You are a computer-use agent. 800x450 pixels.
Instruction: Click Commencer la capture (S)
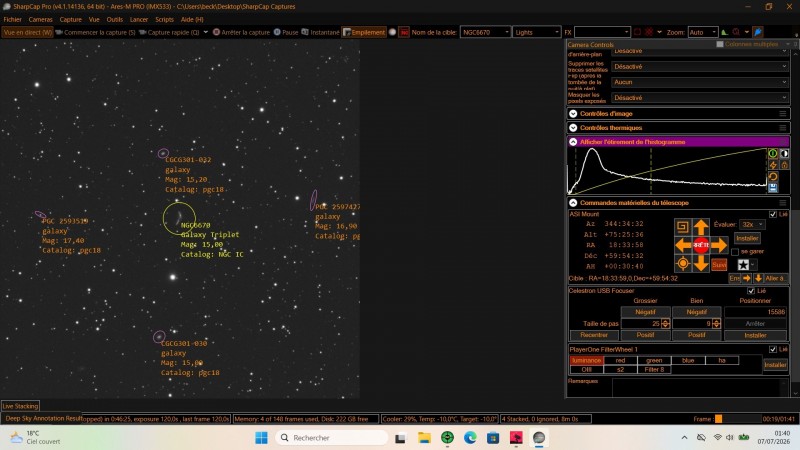[95, 32]
